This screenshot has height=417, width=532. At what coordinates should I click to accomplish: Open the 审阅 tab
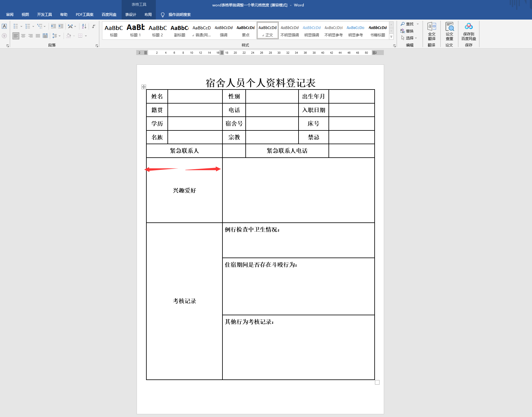point(10,15)
